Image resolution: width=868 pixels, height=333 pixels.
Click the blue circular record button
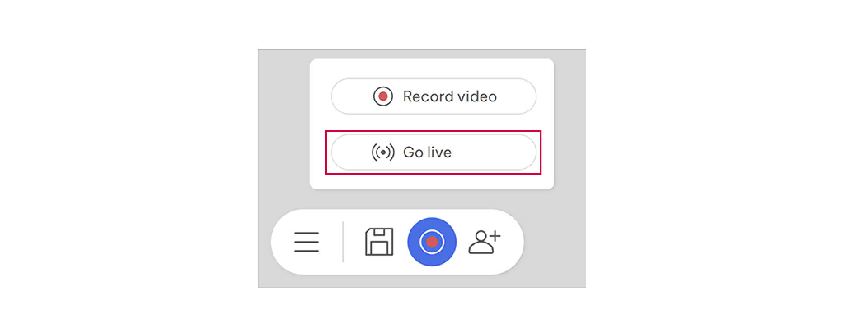(432, 242)
